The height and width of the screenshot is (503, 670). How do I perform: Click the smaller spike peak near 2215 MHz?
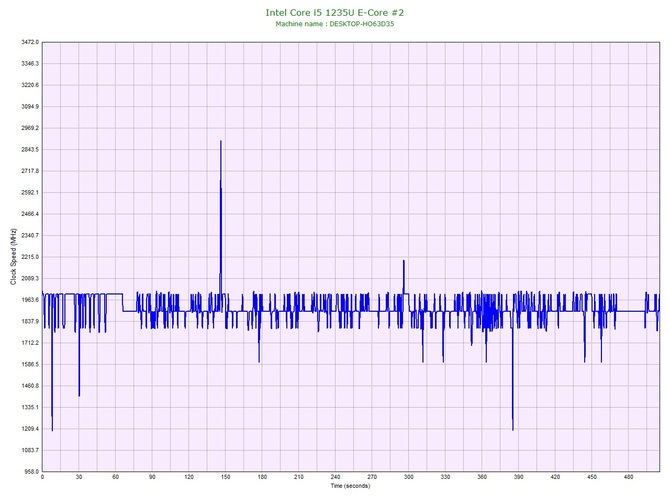pyautogui.click(x=403, y=261)
